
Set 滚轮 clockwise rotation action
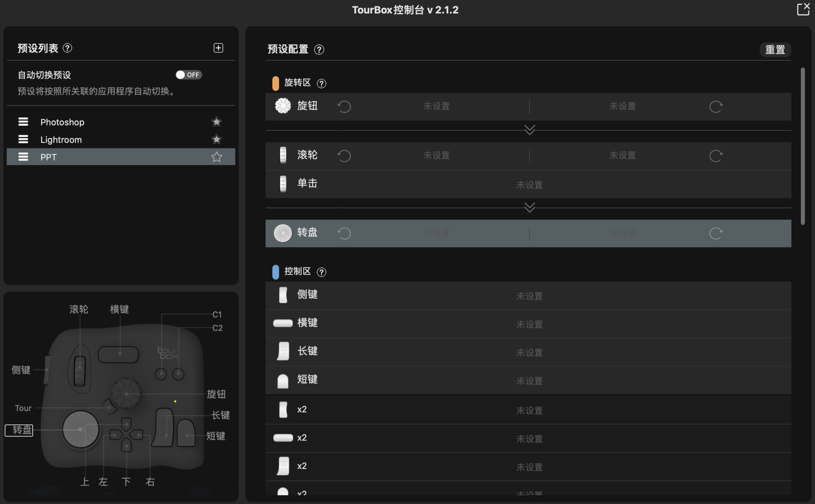(x=716, y=156)
